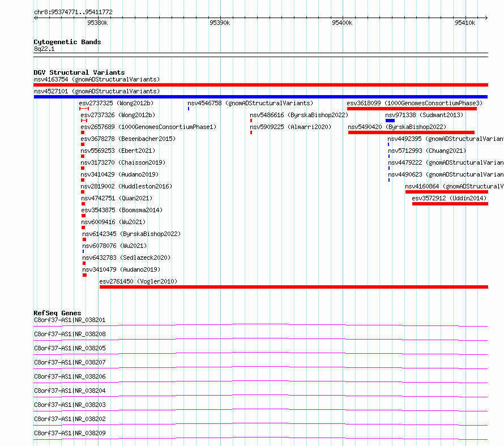Click esv2657689 (1000GenomesConsortiumPhase1) label
504x446 pixels.
pos(148,127)
